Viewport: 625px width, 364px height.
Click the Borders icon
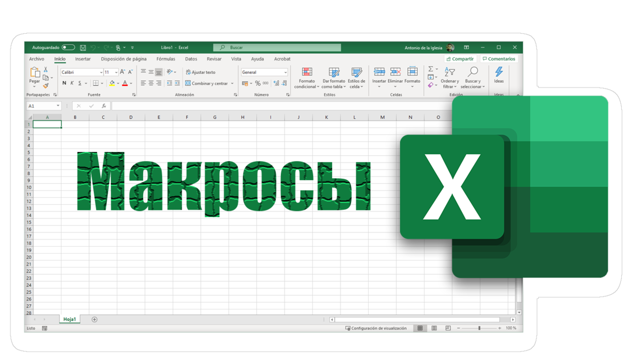(x=96, y=83)
